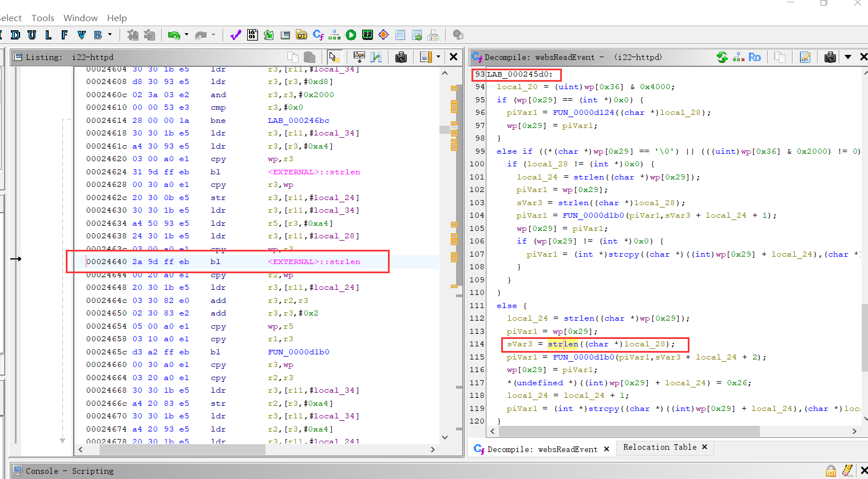Click the Decompile edit pencil icon
Screen dimensions: 868x479
[805, 57]
